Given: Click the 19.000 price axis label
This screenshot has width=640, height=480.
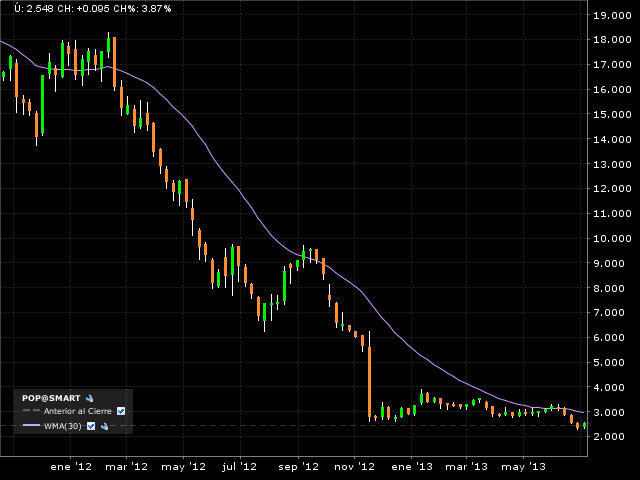Looking at the screenshot, I should pyautogui.click(x=612, y=16).
